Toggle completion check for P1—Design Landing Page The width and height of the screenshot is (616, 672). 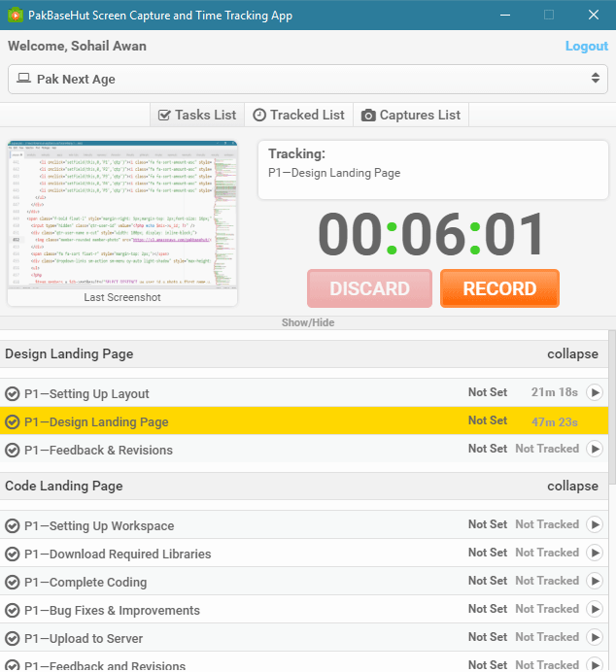click(13, 421)
